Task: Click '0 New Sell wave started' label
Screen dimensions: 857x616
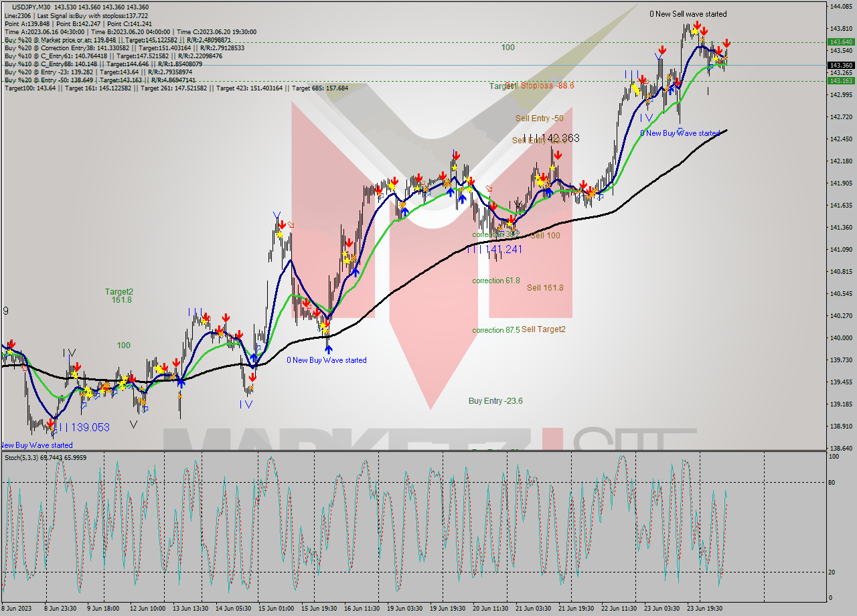Action: [x=688, y=14]
